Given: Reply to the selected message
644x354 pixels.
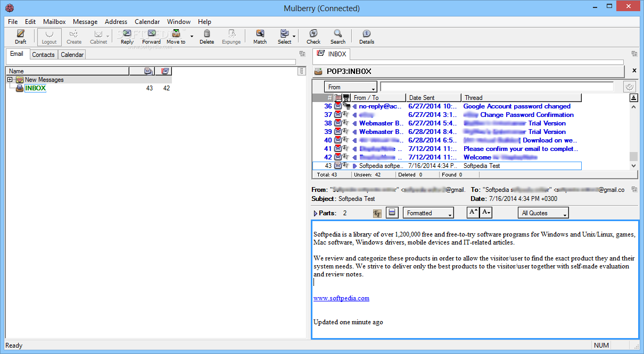Looking at the screenshot, I should click(127, 37).
